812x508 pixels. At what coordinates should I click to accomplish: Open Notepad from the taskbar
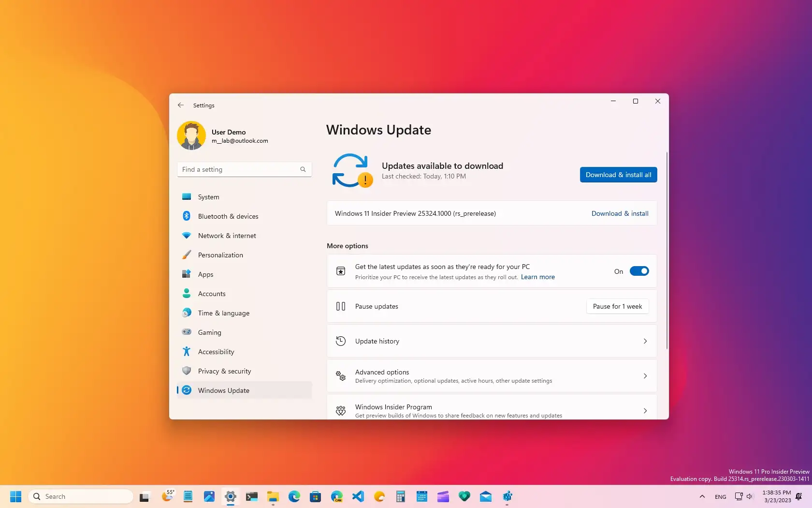[188, 496]
